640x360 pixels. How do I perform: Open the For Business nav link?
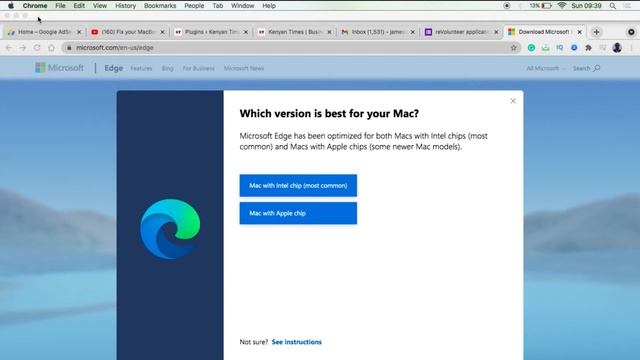tap(198, 69)
